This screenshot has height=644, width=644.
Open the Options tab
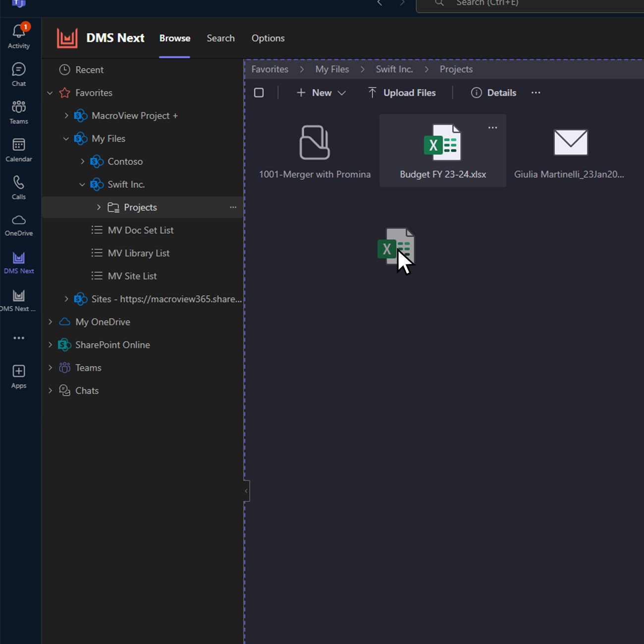pyautogui.click(x=268, y=38)
